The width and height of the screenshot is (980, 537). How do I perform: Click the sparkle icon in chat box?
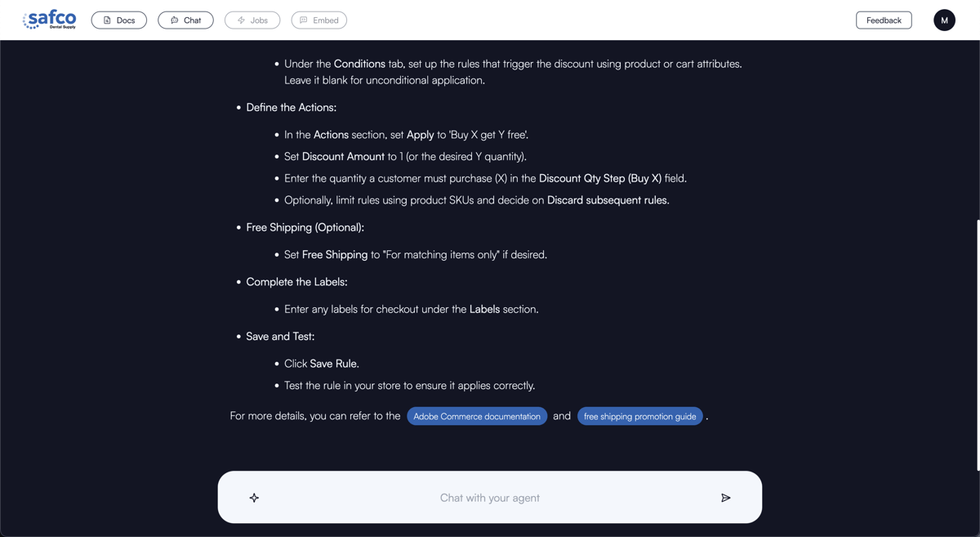pyautogui.click(x=254, y=498)
